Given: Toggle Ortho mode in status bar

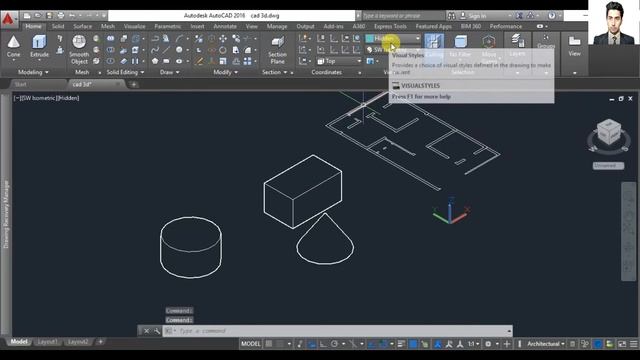Looking at the screenshot, I should [x=323, y=344].
